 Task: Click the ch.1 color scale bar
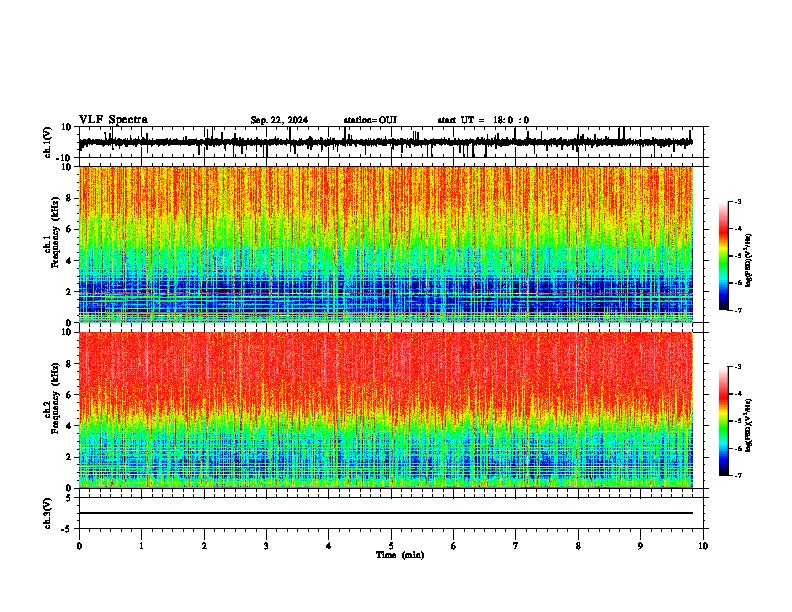(x=724, y=256)
